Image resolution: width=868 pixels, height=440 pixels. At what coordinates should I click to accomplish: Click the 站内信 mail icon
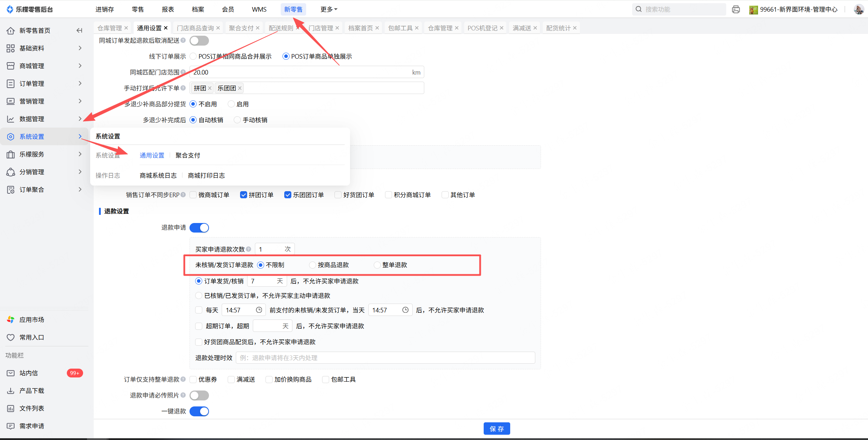11,373
